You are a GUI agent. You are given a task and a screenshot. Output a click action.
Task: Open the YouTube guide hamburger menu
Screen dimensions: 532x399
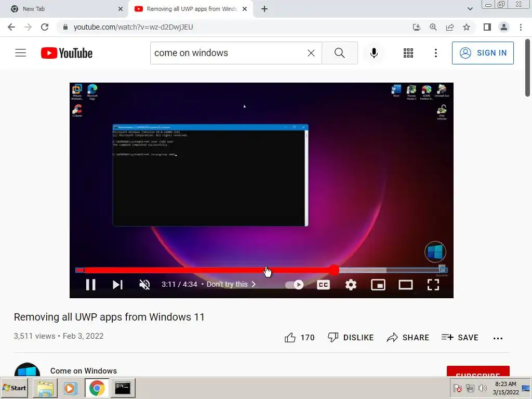tap(20, 53)
